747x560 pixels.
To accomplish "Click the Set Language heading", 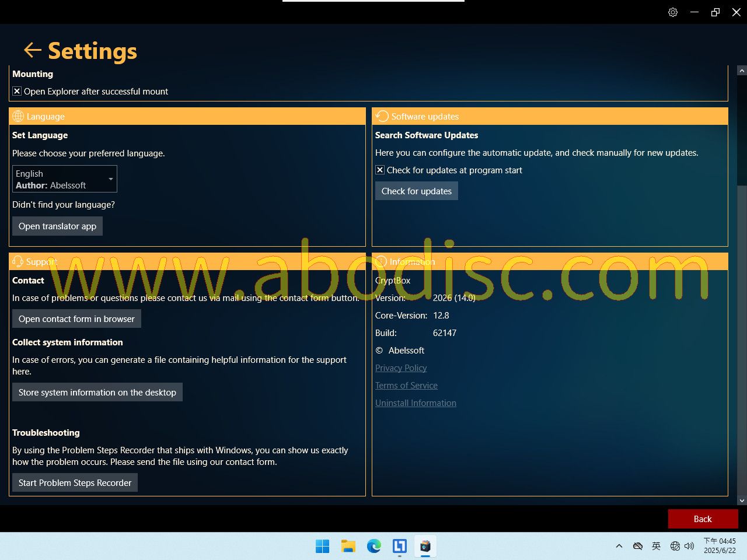I will pos(40,135).
